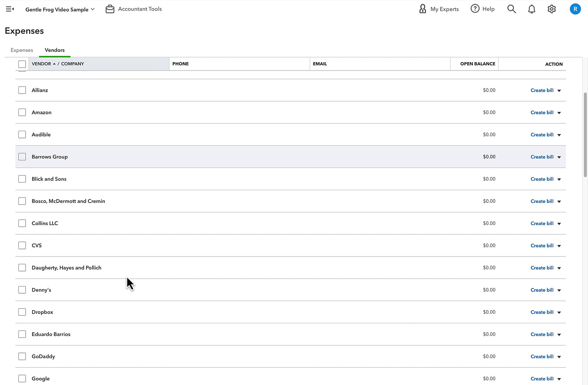
Task: Open the Audible vendor name
Action: (41, 135)
